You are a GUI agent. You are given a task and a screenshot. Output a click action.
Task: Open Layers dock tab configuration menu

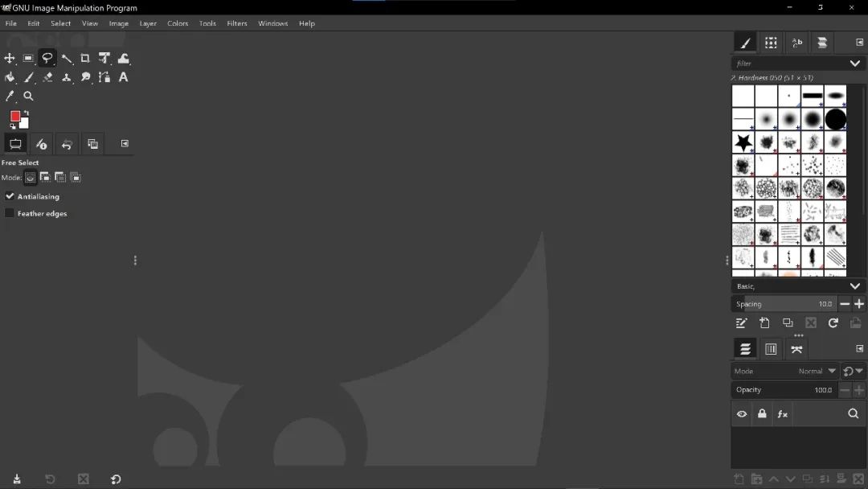(x=860, y=348)
